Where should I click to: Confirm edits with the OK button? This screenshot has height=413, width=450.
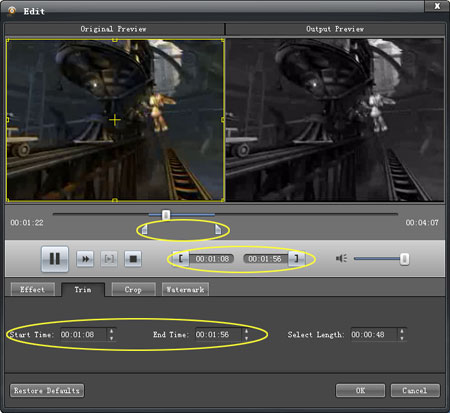pyautogui.click(x=360, y=390)
